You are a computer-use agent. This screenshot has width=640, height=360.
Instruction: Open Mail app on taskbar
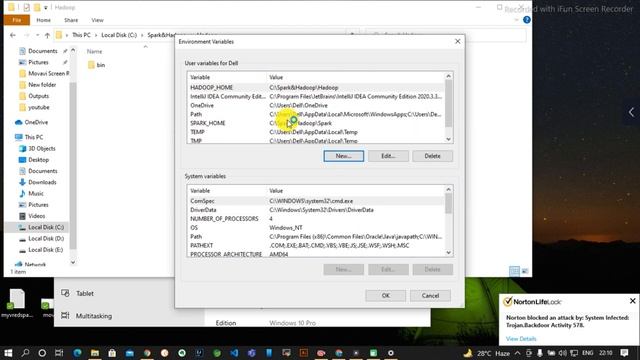pos(129,353)
